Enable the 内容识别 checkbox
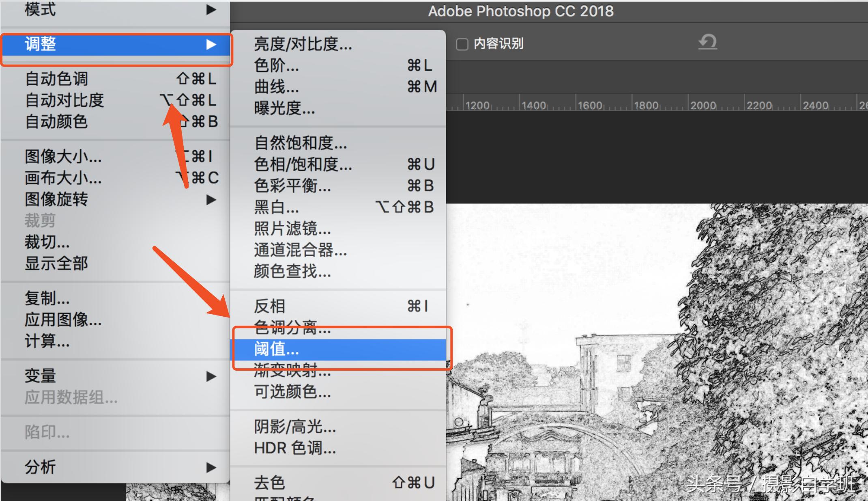868x501 pixels. (x=462, y=43)
